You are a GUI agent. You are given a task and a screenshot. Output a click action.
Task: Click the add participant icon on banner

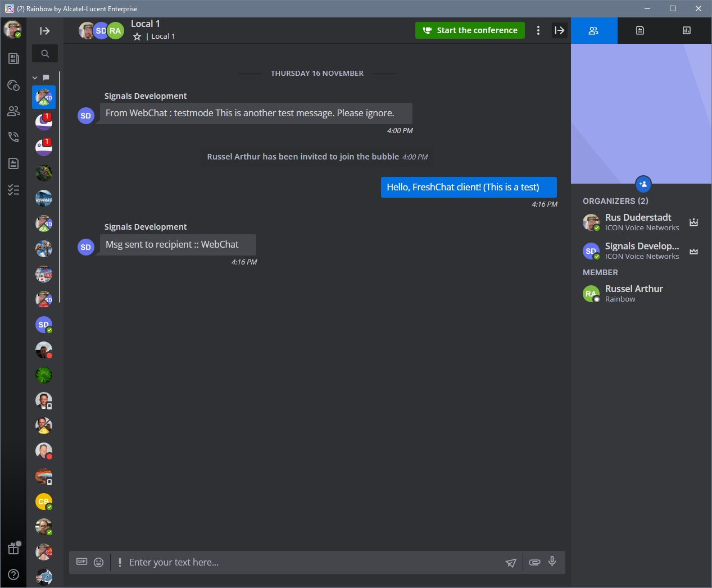[x=643, y=184]
